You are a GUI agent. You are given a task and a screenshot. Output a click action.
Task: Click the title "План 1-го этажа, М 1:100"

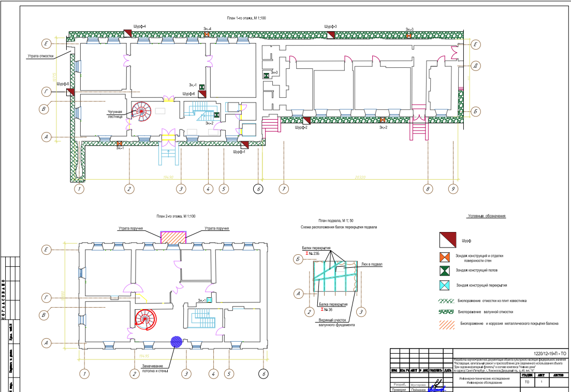pos(246,18)
